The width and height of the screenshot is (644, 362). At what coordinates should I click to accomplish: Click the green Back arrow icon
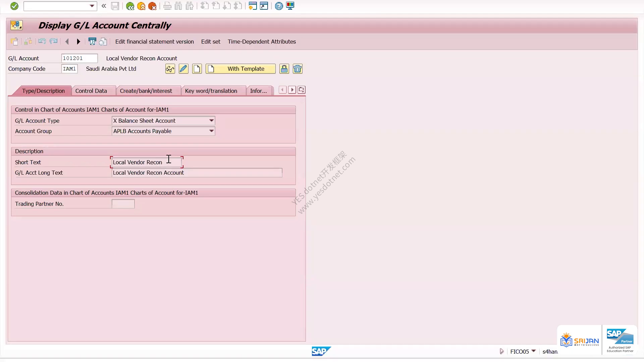tap(130, 6)
